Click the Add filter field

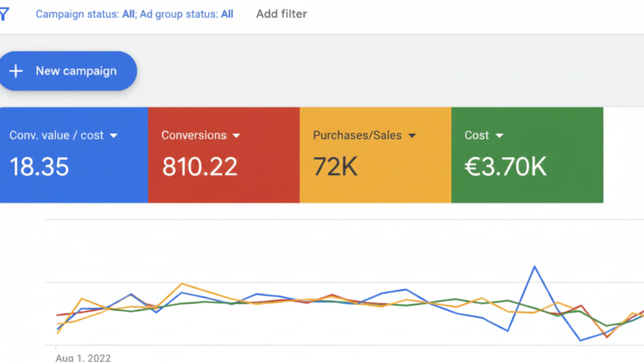pyautogui.click(x=281, y=14)
